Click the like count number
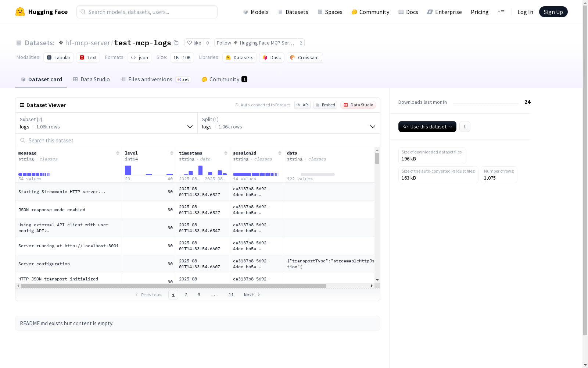 [x=208, y=43]
